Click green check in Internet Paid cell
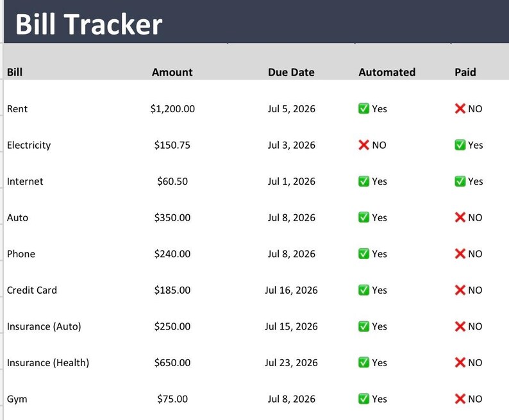The height and width of the screenshot is (420, 509). (x=460, y=181)
